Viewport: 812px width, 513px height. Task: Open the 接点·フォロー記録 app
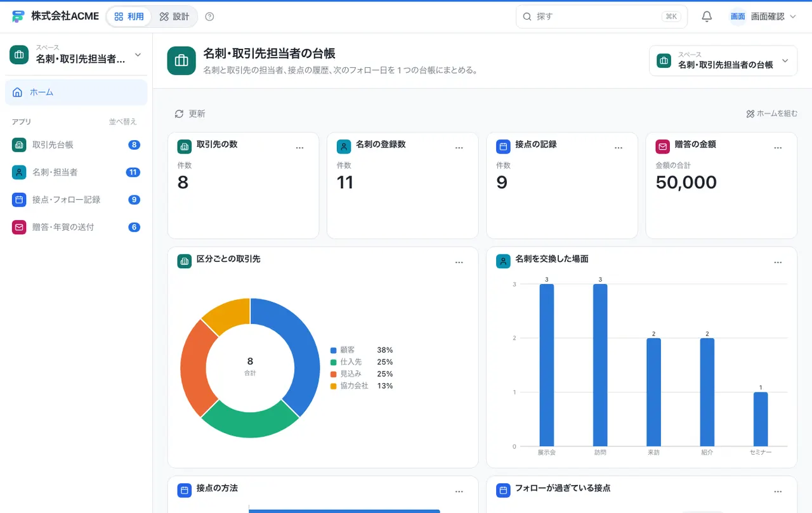[76, 199]
